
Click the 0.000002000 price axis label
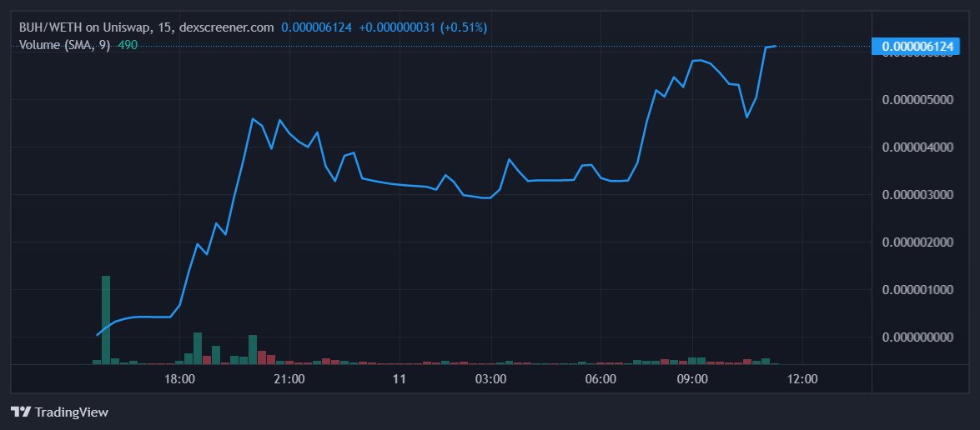coord(917,242)
